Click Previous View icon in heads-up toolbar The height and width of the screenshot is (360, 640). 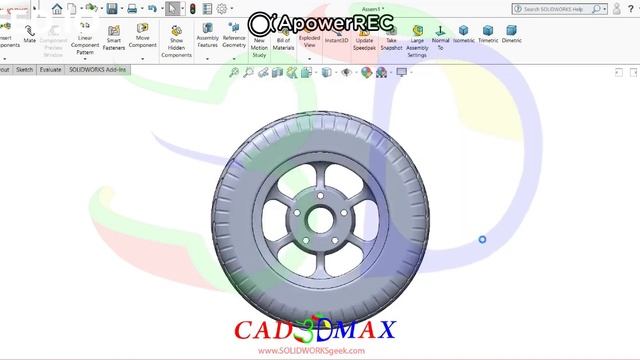(x=263, y=73)
